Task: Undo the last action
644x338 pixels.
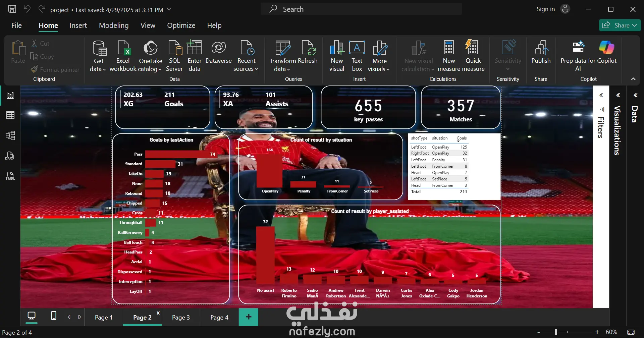Action: (27, 9)
